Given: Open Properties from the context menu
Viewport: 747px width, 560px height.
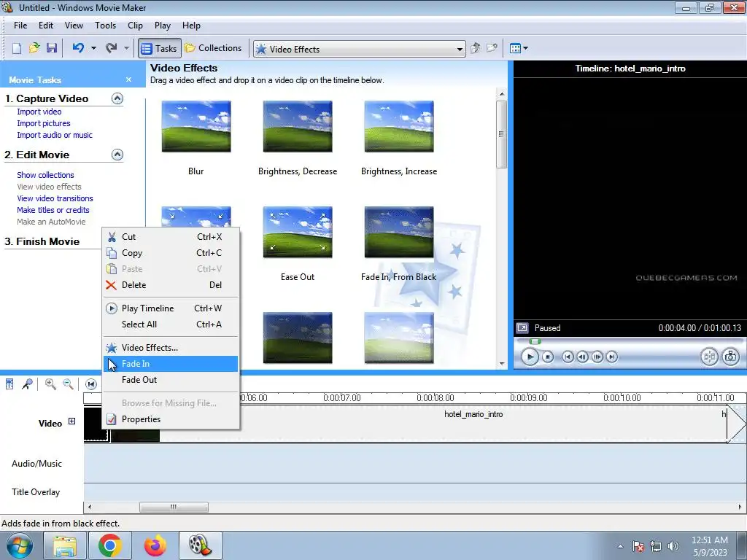Looking at the screenshot, I should click(x=171, y=419).
